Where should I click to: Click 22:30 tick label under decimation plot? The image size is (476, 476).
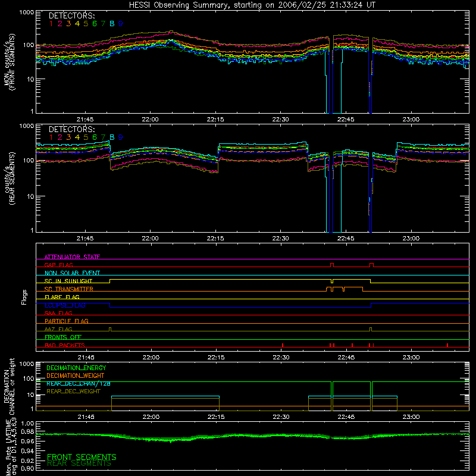point(281,417)
